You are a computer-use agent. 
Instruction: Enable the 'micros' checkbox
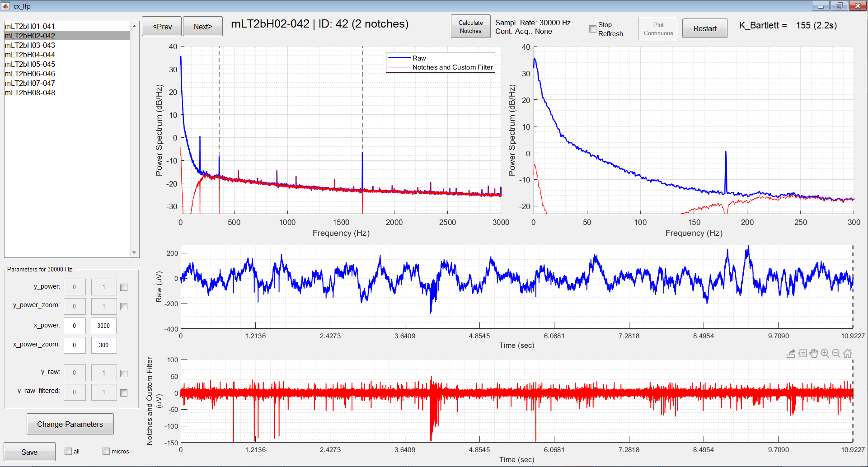point(106,451)
